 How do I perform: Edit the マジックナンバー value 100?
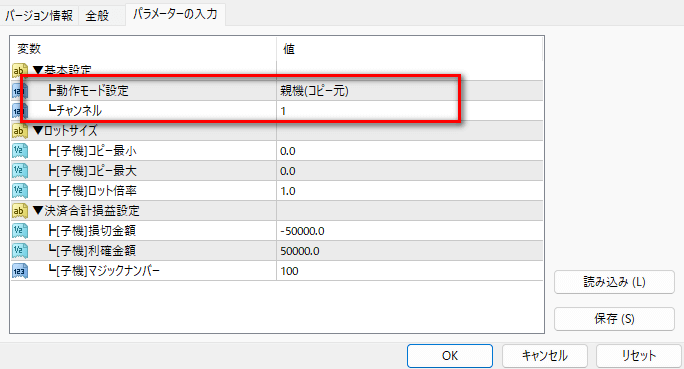pos(410,271)
